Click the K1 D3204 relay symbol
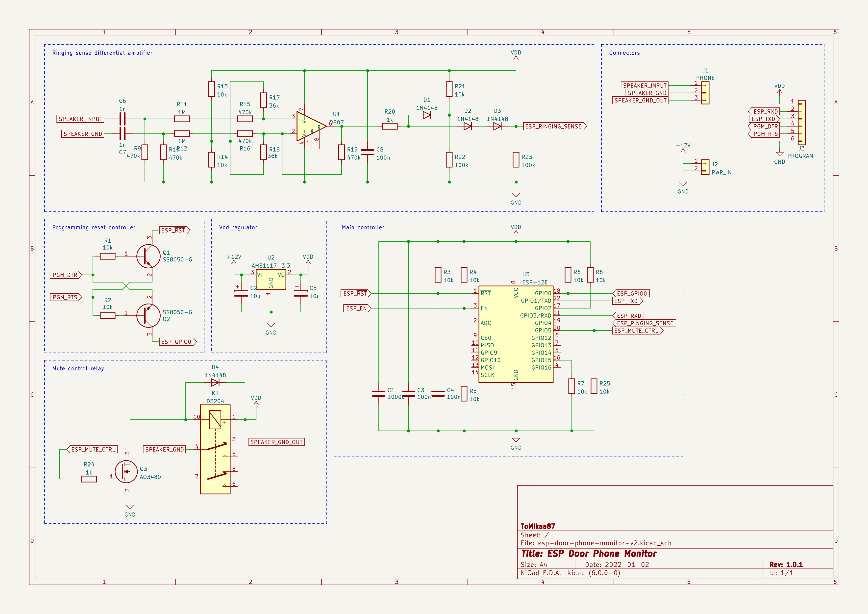The height and width of the screenshot is (614, 868). coord(215,449)
